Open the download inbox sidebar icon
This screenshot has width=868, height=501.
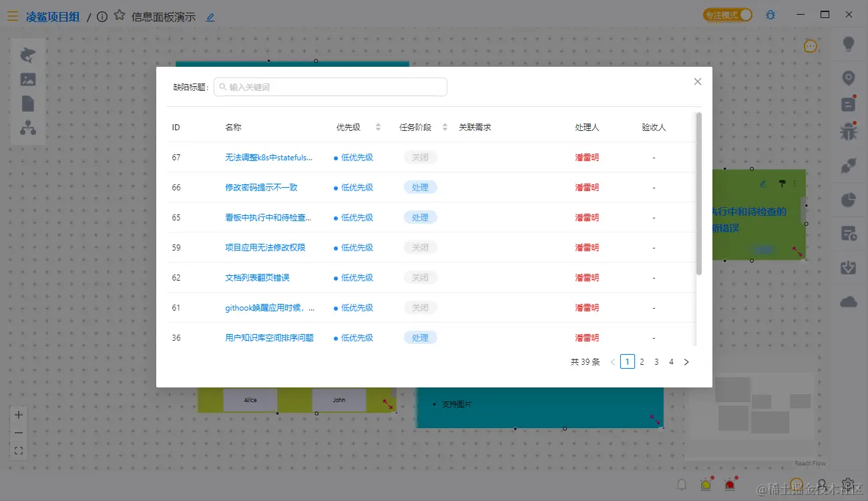pos(849,268)
